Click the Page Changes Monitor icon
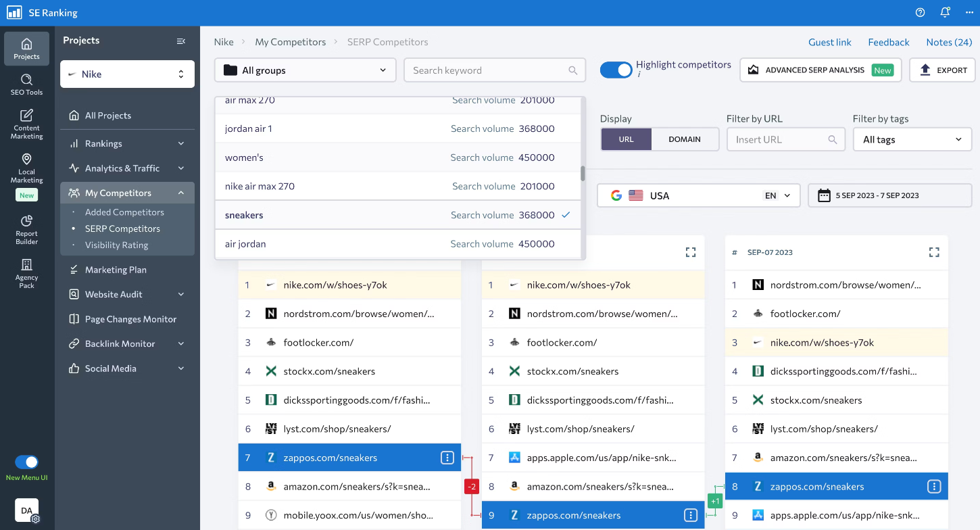Screen dimensions: 980x530 coord(74,319)
